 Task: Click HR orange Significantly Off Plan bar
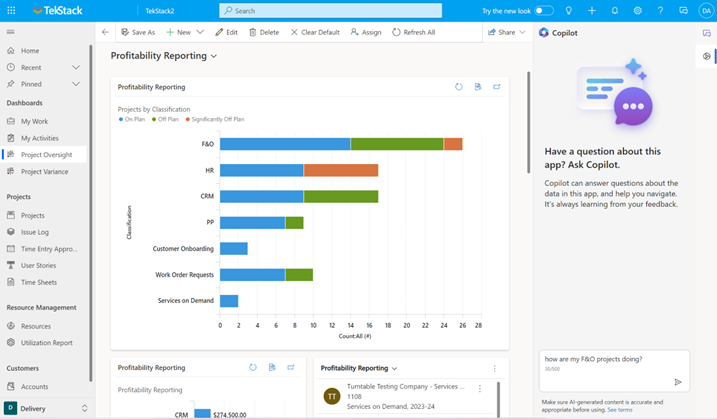point(341,170)
